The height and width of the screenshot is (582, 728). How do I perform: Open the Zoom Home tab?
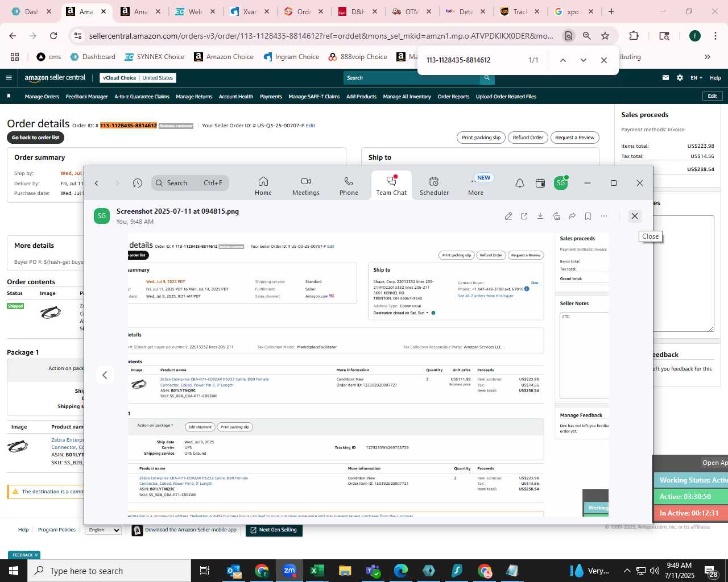coord(263,186)
